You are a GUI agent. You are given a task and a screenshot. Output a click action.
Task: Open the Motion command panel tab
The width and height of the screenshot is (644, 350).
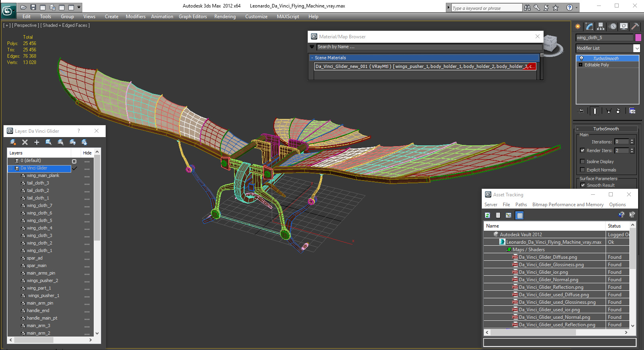pos(613,26)
